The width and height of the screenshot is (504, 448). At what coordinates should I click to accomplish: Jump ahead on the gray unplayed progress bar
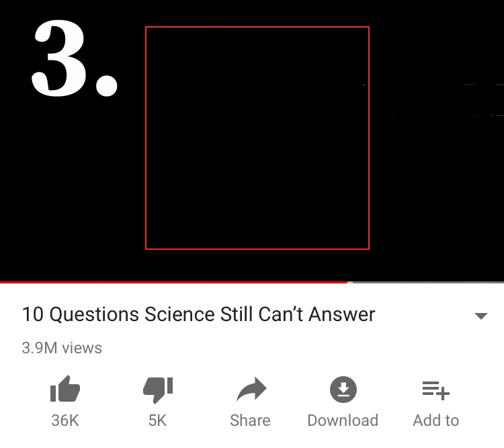click(427, 282)
